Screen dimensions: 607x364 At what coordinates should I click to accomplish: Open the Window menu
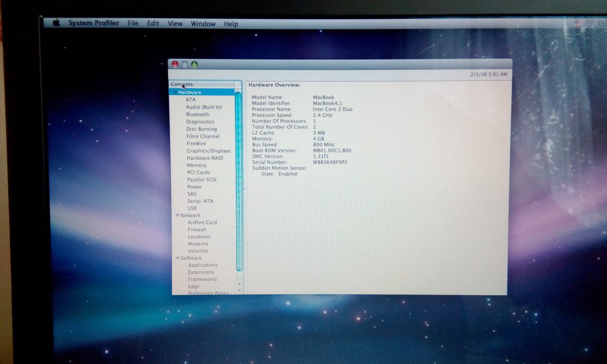[203, 24]
